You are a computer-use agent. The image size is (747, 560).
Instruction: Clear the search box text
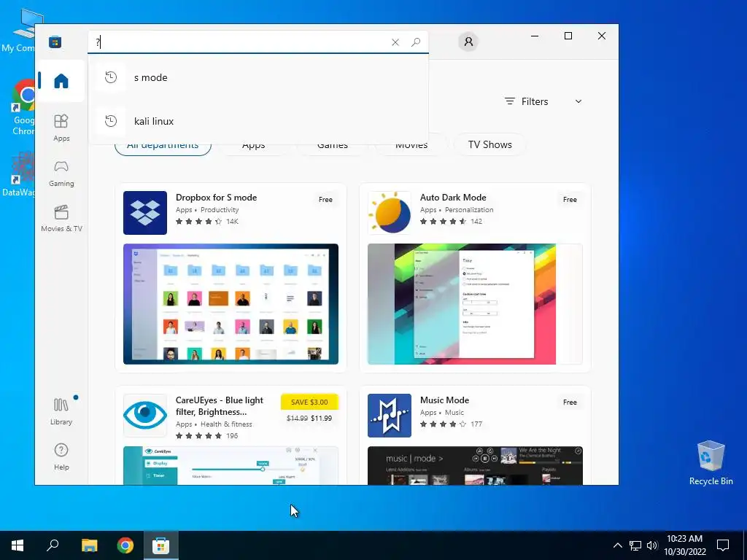(395, 42)
